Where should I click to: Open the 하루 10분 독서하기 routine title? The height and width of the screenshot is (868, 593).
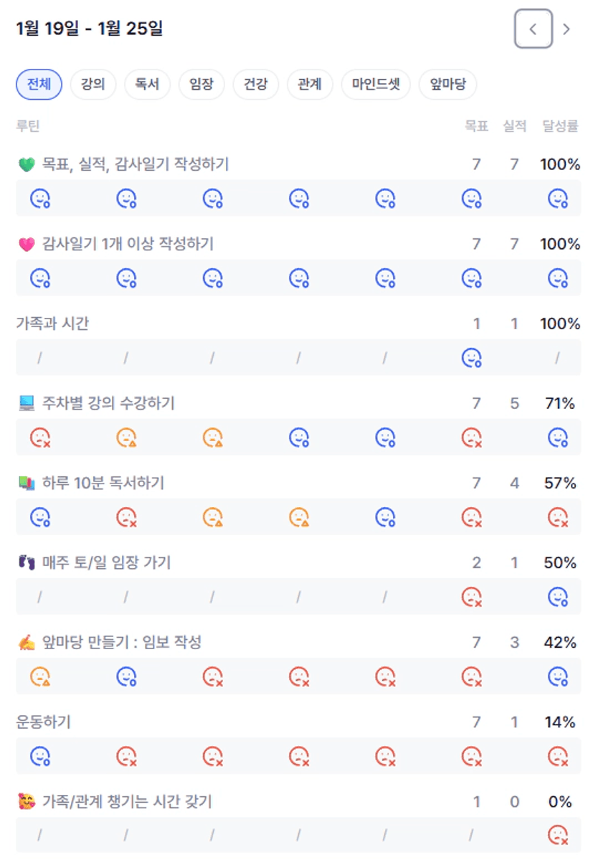[x=103, y=483]
